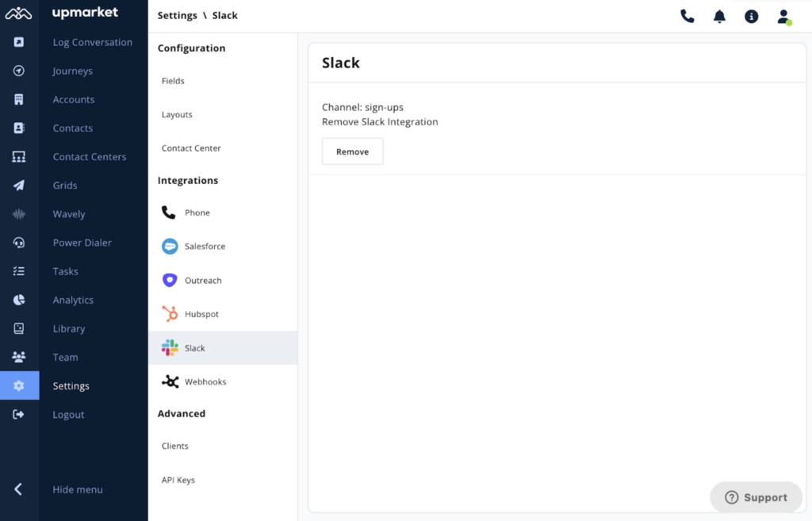This screenshot has width=812, height=521.
Task: Click the Hubspot logo icon
Action: tap(170, 314)
